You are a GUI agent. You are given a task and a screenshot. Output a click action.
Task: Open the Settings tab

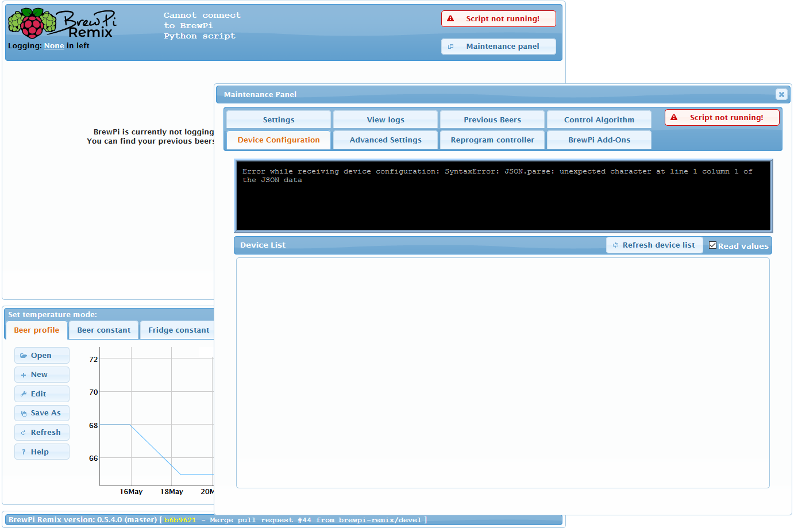pos(279,119)
